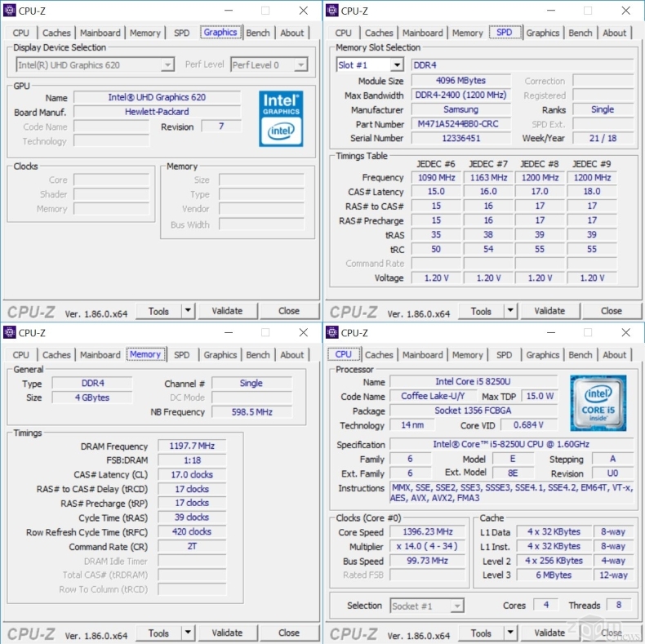Click CPU-Z title icon in Memory tab window

[10, 332]
